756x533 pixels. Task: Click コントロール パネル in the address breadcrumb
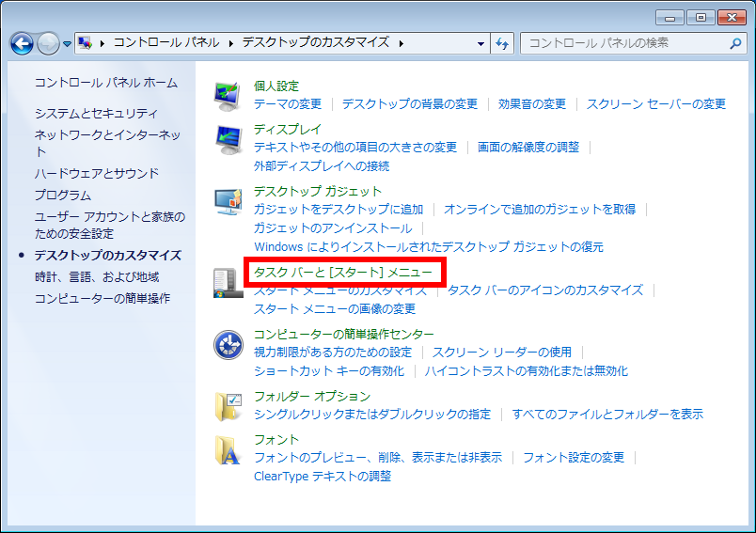[x=166, y=43]
